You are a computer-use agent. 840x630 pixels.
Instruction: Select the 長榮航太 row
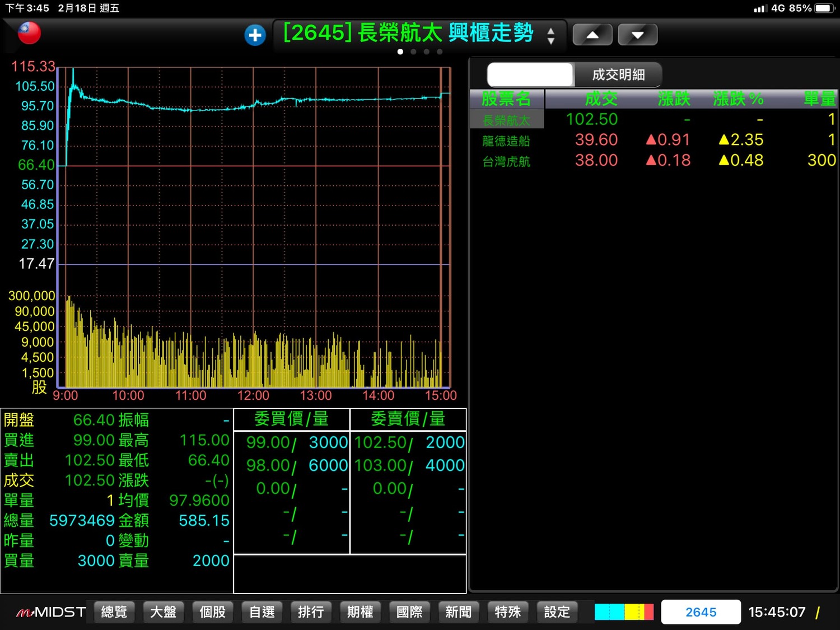pos(654,119)
